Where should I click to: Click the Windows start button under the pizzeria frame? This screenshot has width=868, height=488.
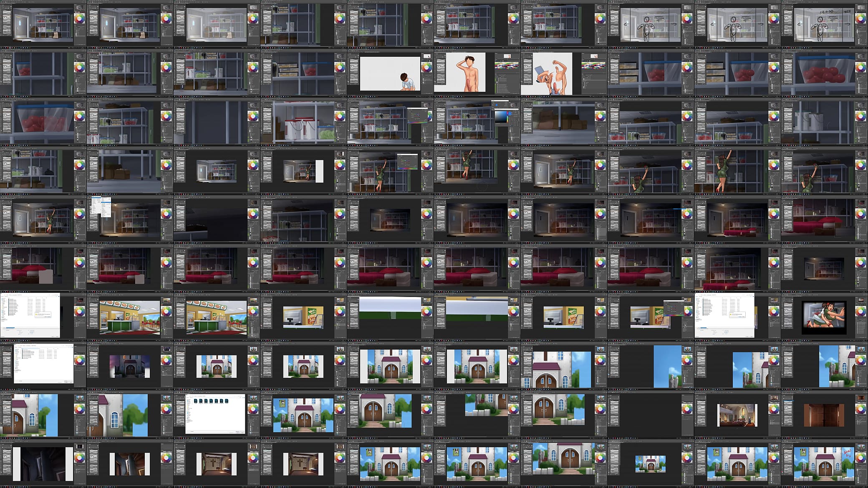88,340
